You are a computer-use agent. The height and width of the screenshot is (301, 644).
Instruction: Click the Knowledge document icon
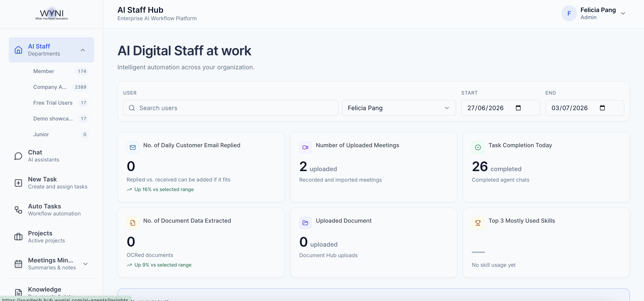18,293
